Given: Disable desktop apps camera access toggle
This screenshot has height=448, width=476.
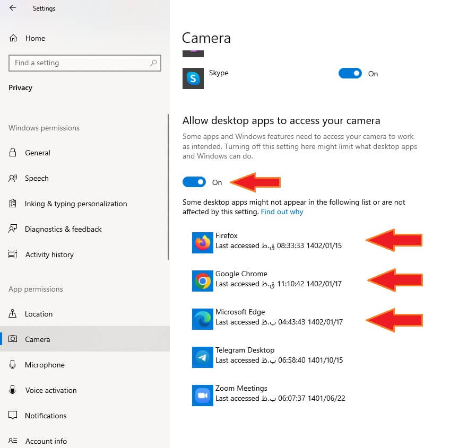Looking at the screenshot, I should (194, 182).
